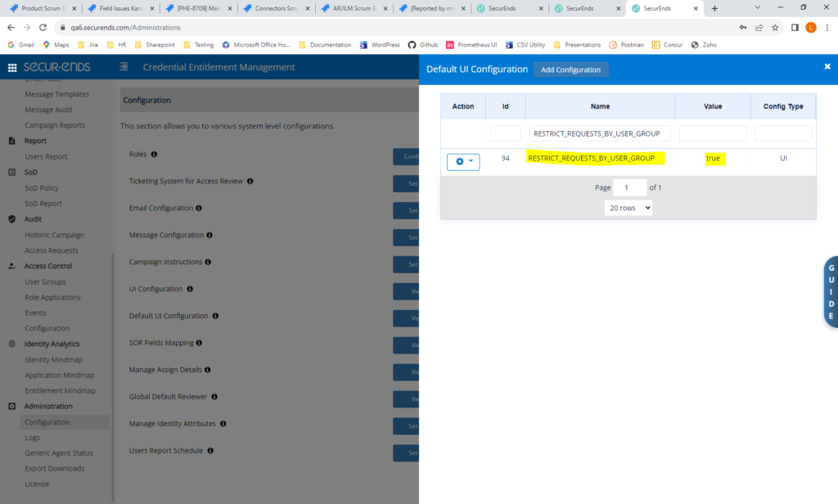
Task: Sort table by Config Type column header
Action: click(x=783, y=106)
